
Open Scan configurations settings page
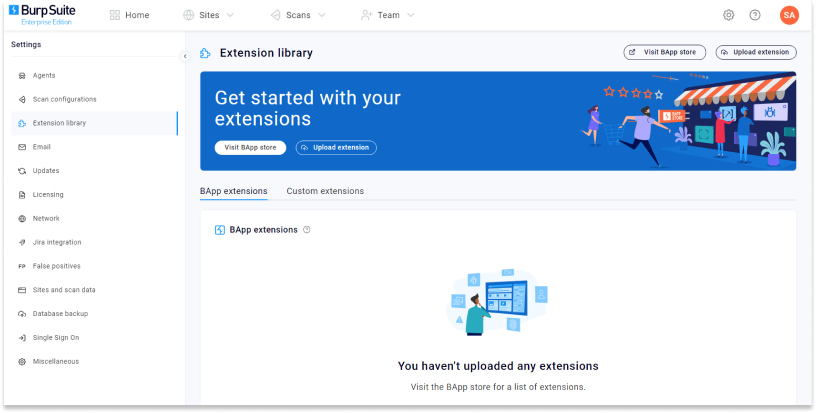(x=94, y=99)
